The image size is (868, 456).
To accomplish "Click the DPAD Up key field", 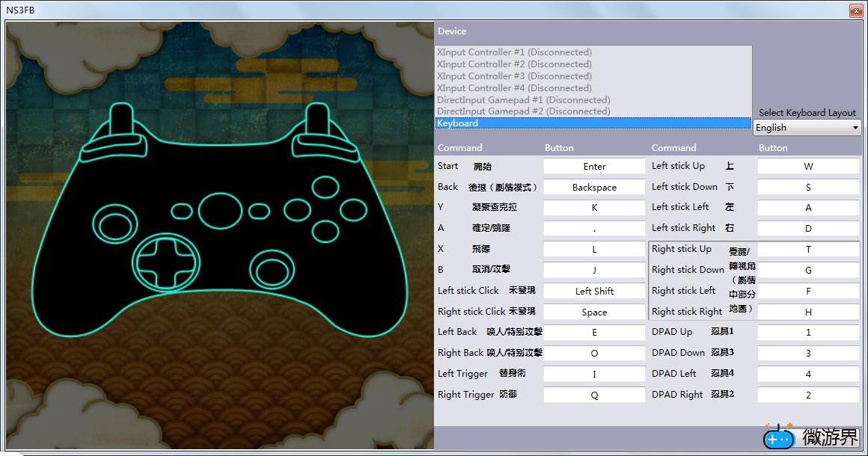I will [808, 333].
